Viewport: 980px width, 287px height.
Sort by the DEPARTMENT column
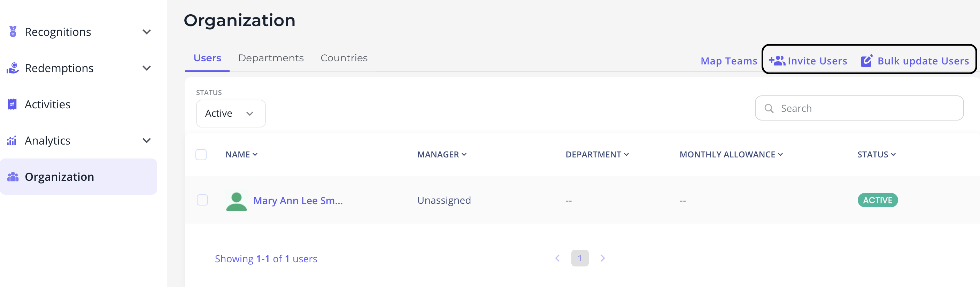click(x=597, y=154)
